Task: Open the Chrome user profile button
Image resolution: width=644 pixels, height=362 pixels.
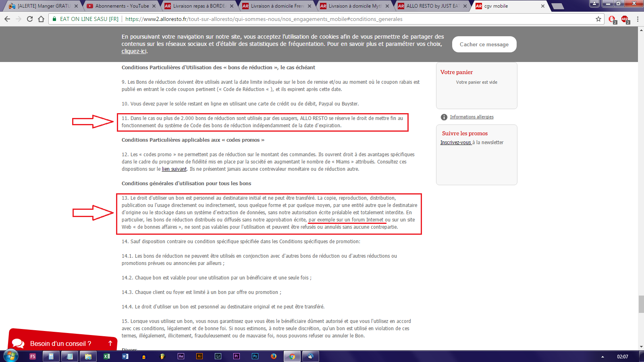Action: pyautogui.click(x=594, y=3)
